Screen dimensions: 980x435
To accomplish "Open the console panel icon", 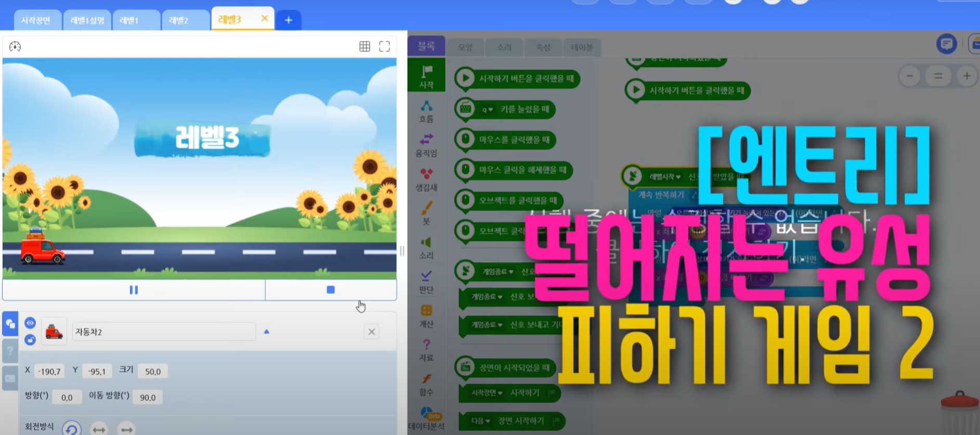I will coord(10,378).
